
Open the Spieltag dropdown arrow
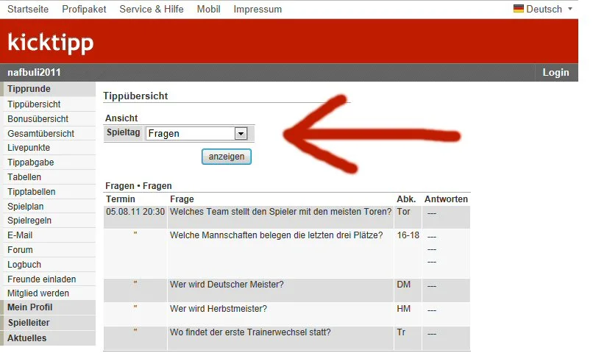click(x=240, y=134)
